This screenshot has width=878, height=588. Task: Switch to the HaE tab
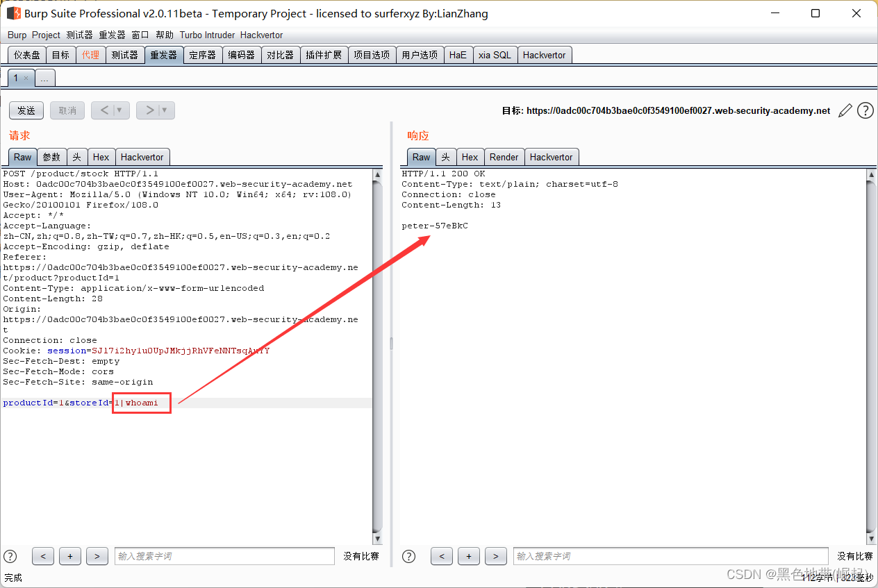click(458, 55)
